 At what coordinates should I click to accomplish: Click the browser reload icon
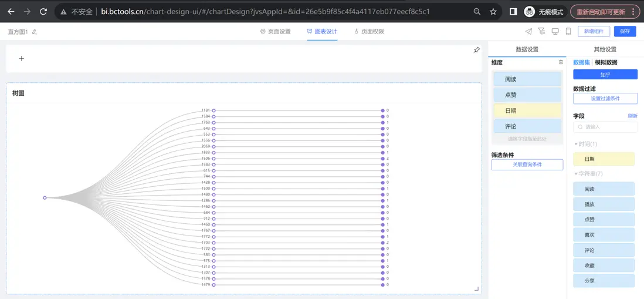point(43,12)
